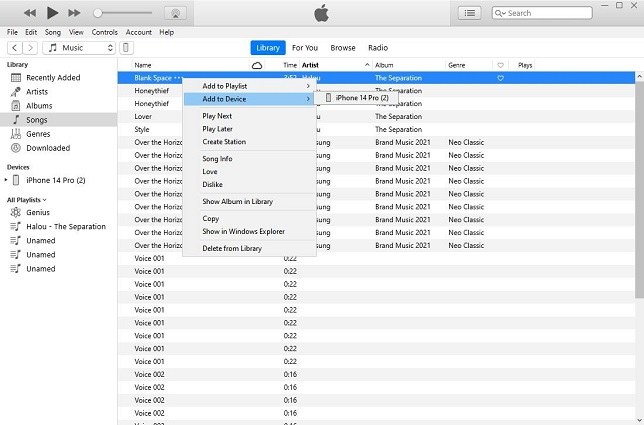This screenshot has height=425, width=644.
Task: Sort by the Time column header
Action: [290, 65]
